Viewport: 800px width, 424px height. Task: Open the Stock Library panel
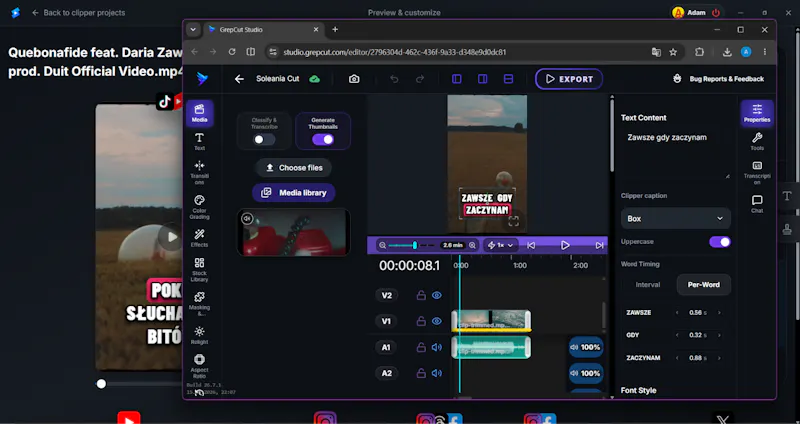click(x=199, y=269)
